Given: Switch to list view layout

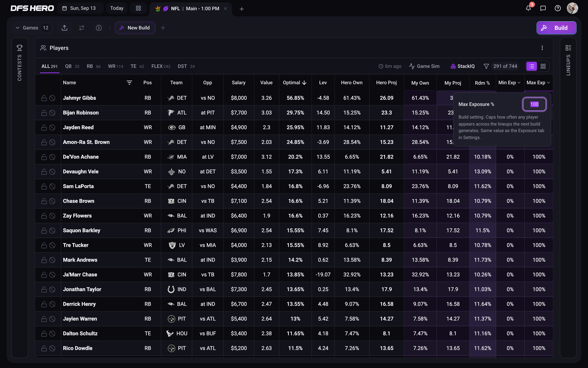Looking at the screenshot, I should [531, 66].
